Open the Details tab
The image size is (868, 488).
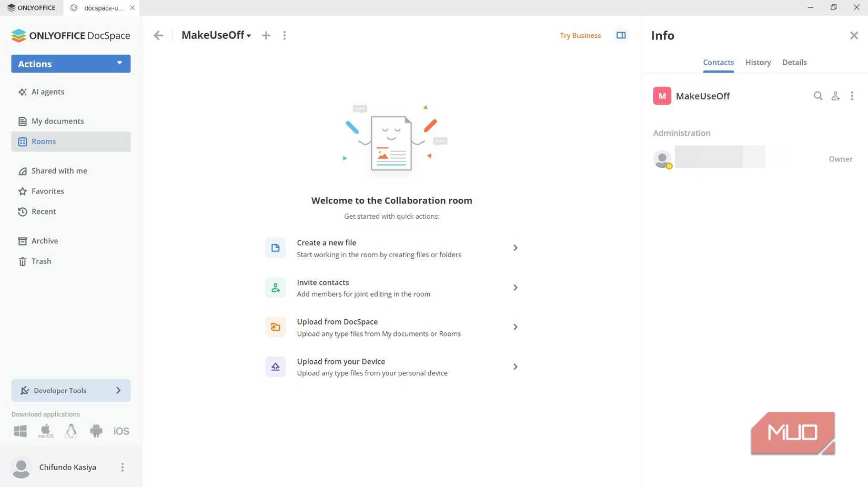(x=794, y=62)
